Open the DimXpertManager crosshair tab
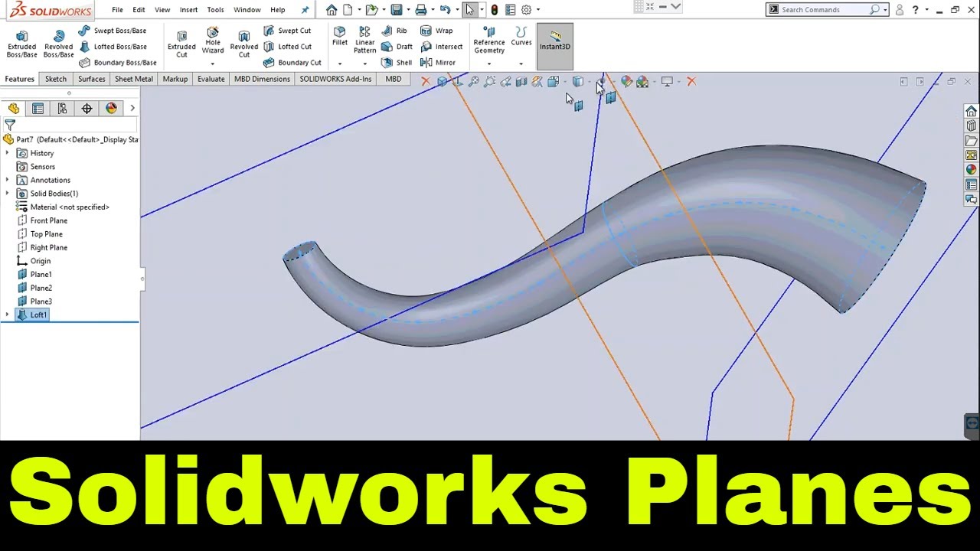 [x=87, y=109]
